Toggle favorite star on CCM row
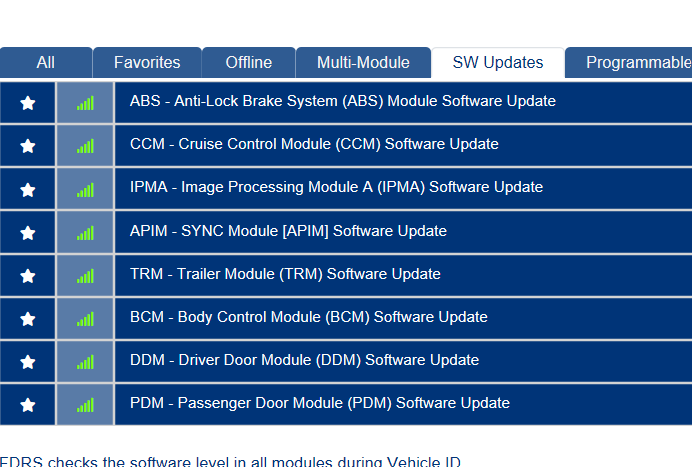Image resolution: width=692 pixels, height=467 pixels. (x=28, y=145)
